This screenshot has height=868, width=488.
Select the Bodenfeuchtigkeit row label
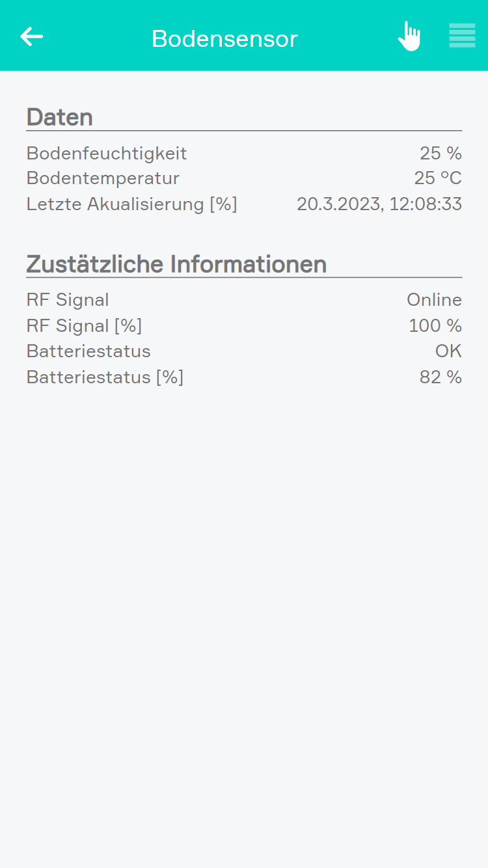(107, 154)
